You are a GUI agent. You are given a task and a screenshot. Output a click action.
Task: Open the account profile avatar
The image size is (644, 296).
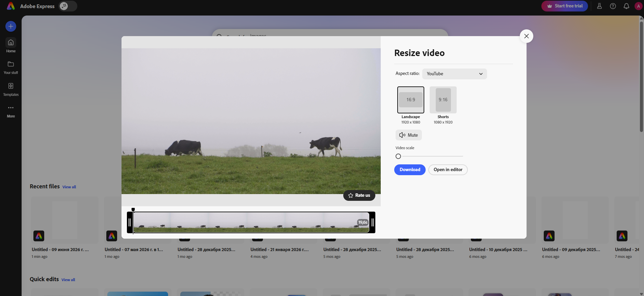(x=638, y=6)
